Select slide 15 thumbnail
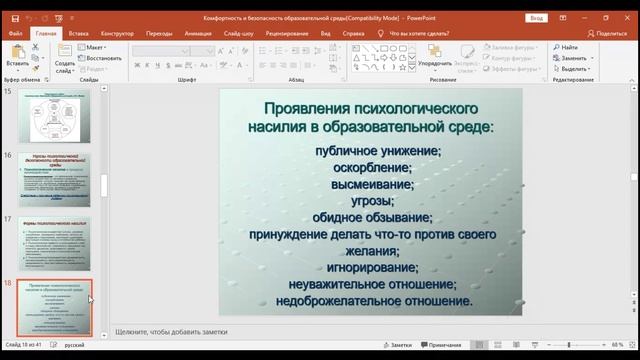Screen dimensions: 640x360 pos(54,116)
